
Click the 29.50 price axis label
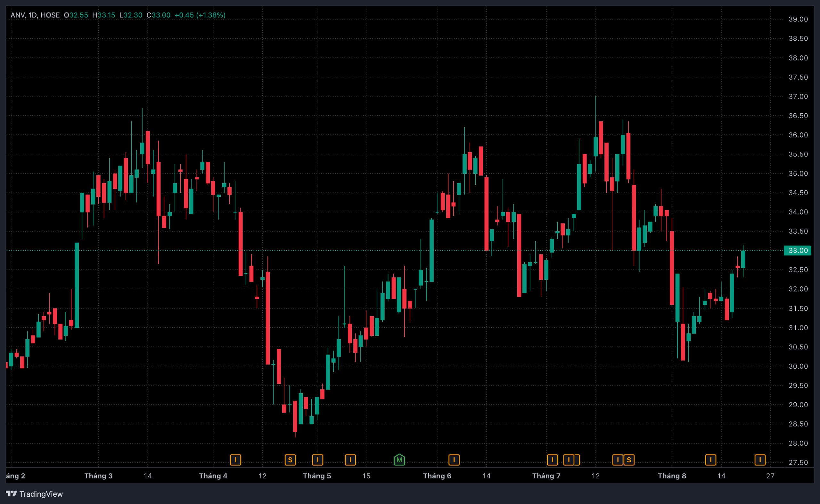pyautogui.click(x=798, y=385)
